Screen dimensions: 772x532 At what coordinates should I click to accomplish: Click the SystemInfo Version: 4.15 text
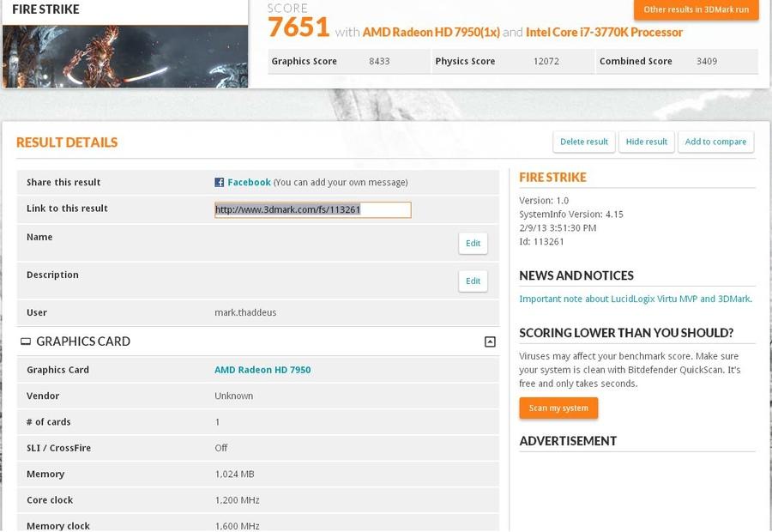tap(571, 215)
